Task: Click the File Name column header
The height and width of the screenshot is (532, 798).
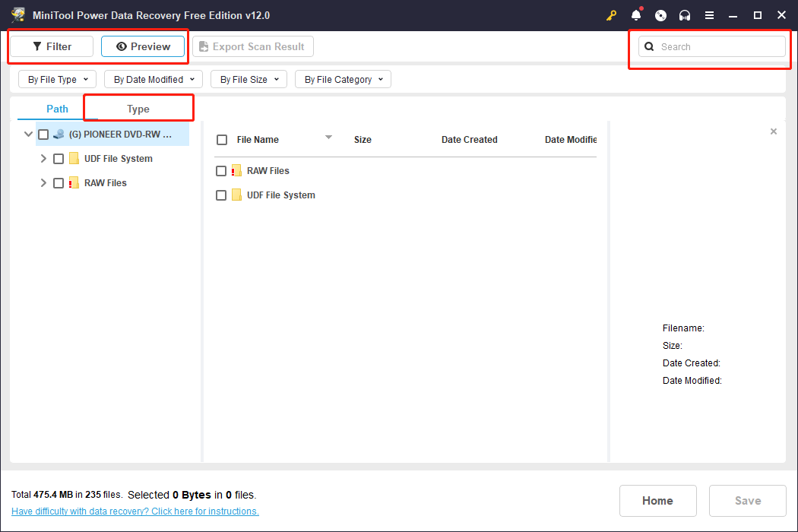Action: tap(258, 140)
